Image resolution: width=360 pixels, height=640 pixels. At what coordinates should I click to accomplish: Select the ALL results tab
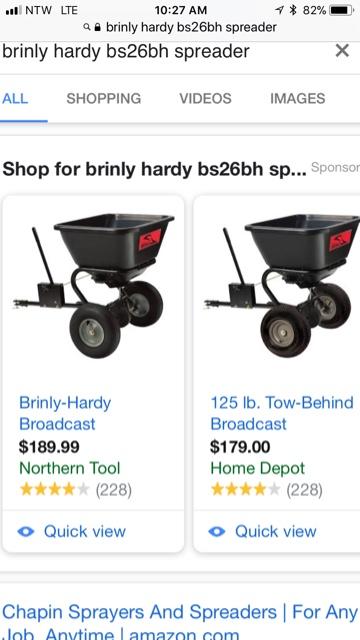(x=15, y=98)
